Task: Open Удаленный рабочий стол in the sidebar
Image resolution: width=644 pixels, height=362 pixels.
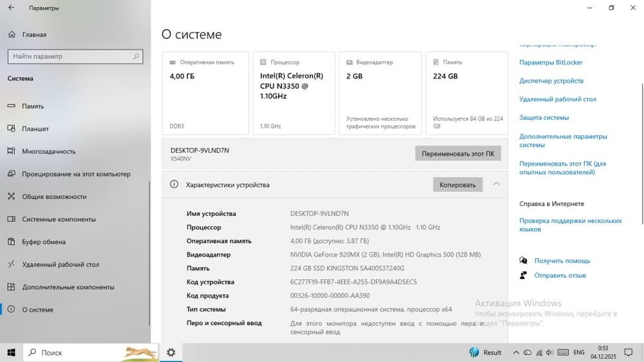Action: [61, 264]
